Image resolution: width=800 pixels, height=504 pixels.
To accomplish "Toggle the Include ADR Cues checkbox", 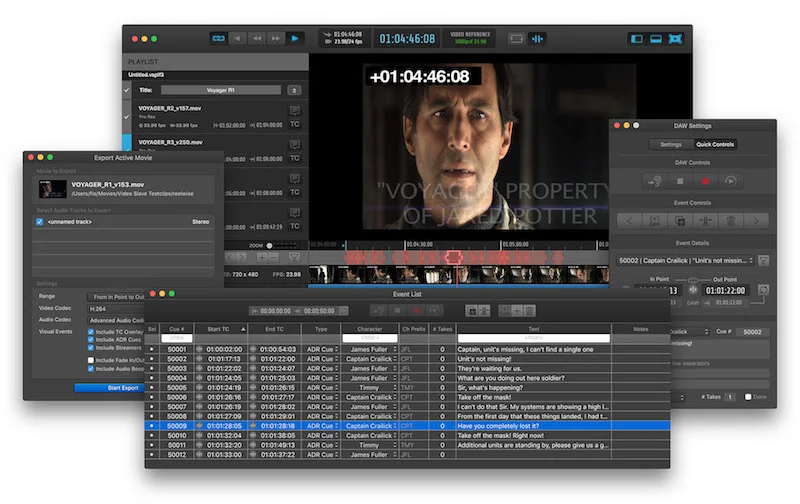I will 91,339.
